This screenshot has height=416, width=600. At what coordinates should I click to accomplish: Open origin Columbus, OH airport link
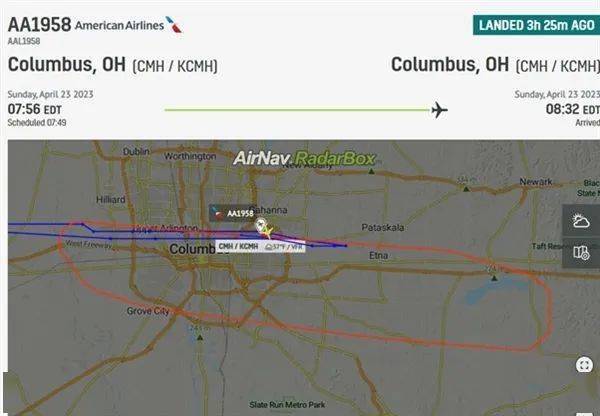coord(112,65)
